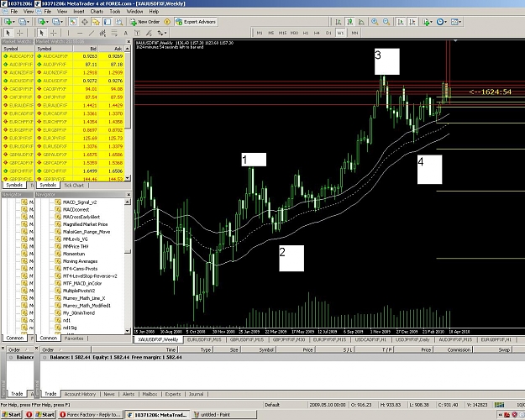The image size is (525, 420).
Task: Select the Fibonacci retracement tool
Action: pyautogui.click(x=114, y=33)
